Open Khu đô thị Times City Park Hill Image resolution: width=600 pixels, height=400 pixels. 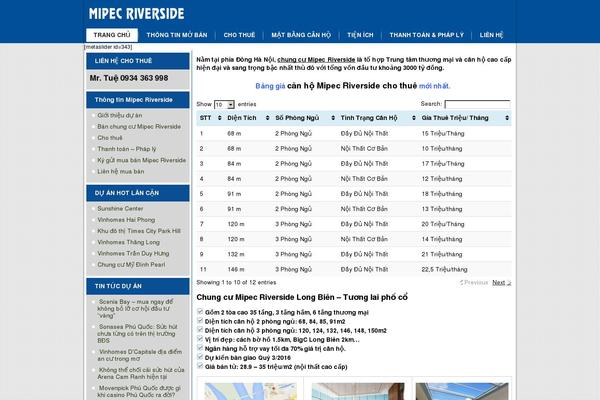[x=139, y=231]
